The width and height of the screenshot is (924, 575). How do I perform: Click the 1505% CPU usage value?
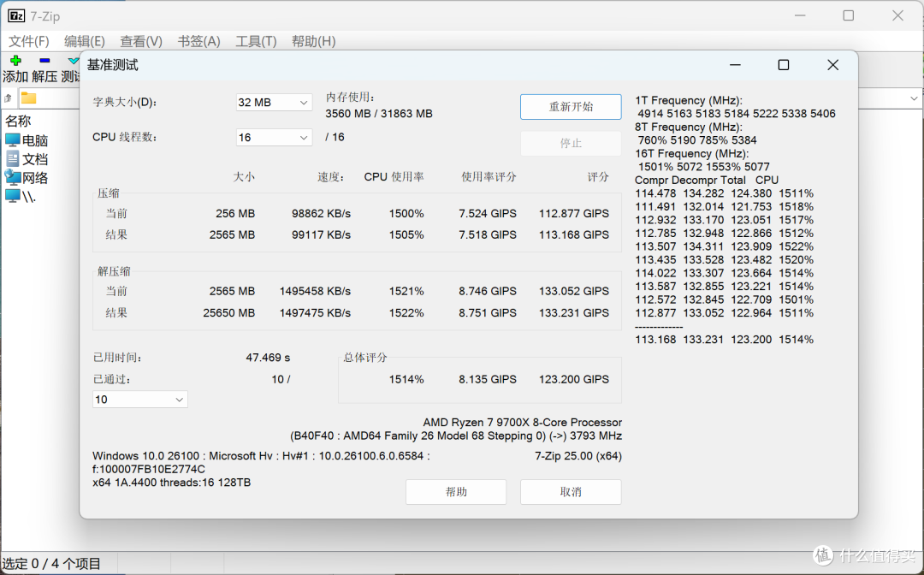406,234
